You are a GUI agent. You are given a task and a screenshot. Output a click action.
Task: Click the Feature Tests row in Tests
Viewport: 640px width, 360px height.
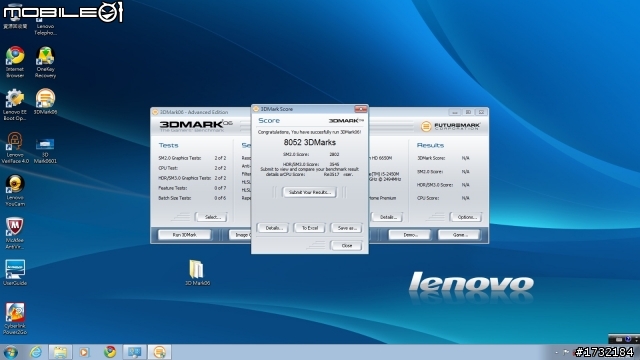pos(192,188)
